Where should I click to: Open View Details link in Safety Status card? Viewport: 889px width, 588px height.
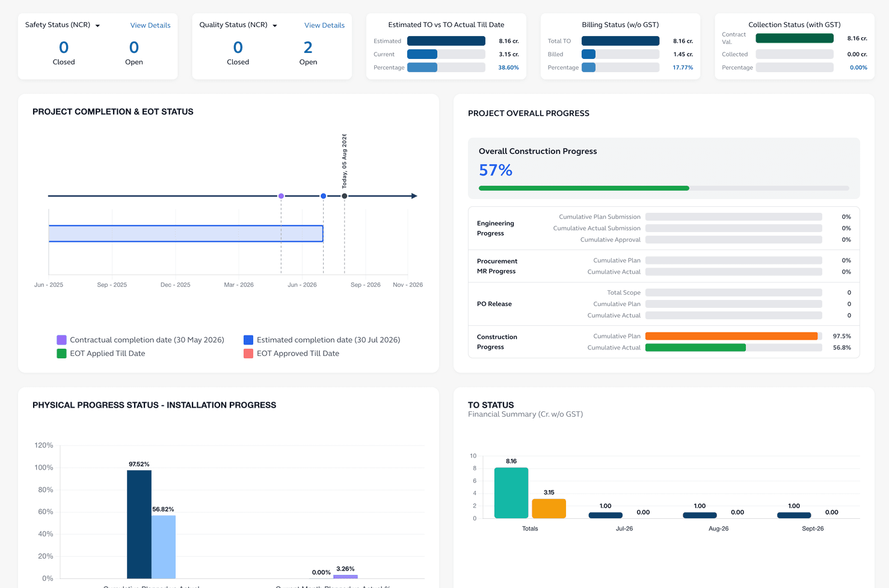pyautogui.click(x=150, y=25)
